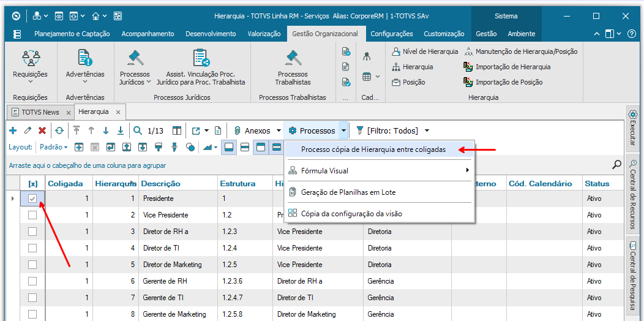The width and height of the screenshot is (644, 321).
Task: Go to next record down arrow
Action: pos(106,130)
